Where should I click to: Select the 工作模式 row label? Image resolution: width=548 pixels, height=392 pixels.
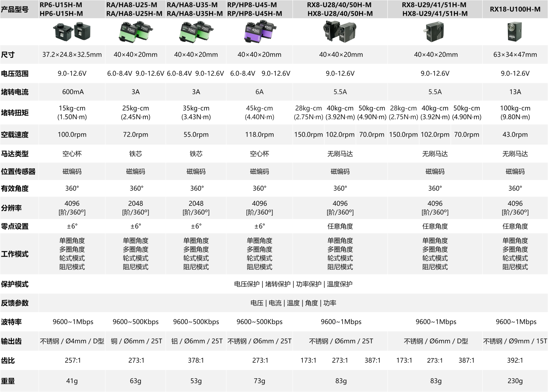click(x=15, y=254)
